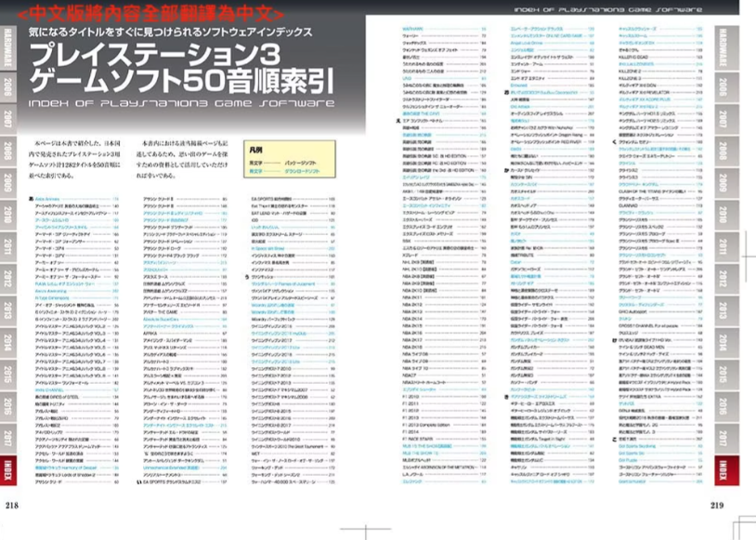Viewport: 756px width, 540px height.
Task: Click the う section marker before ヴァンキッシュ
Action: point(247,277)
